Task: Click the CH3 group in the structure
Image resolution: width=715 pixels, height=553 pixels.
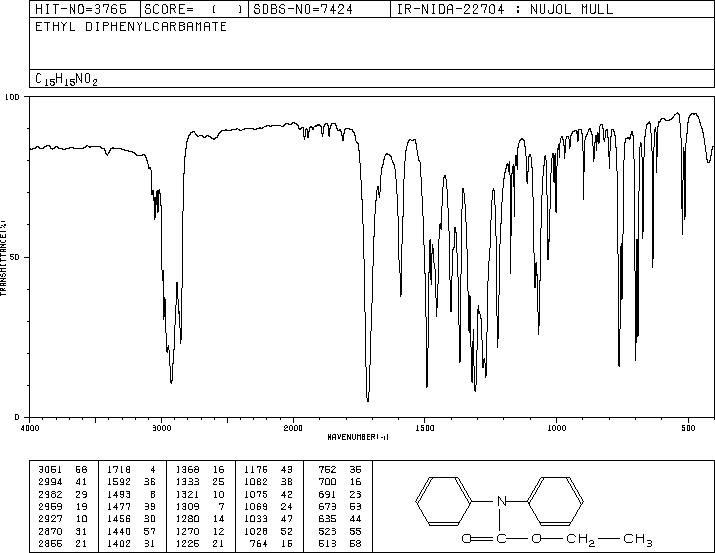Action: click(637, 539)
